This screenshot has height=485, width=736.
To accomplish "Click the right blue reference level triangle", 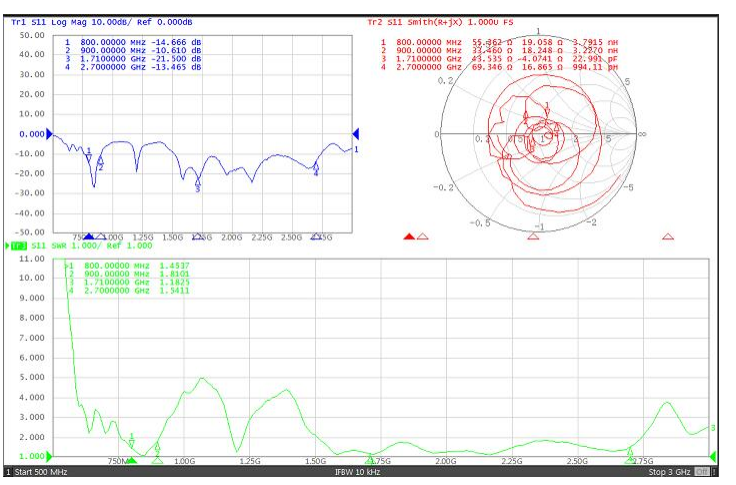I will click(355, 134).
